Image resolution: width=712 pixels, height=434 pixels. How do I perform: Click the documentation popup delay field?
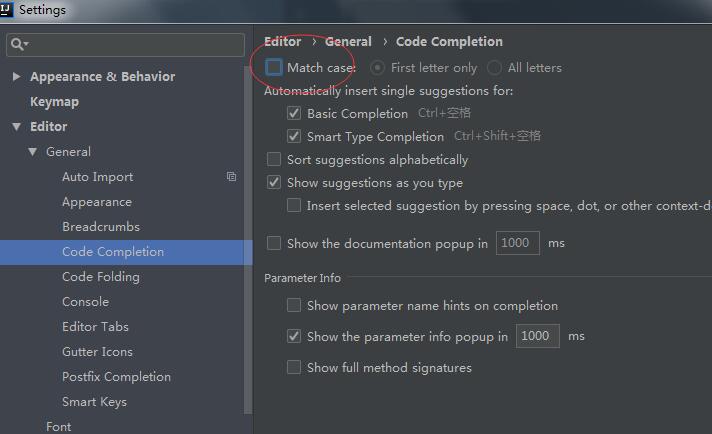click(517, 243)
